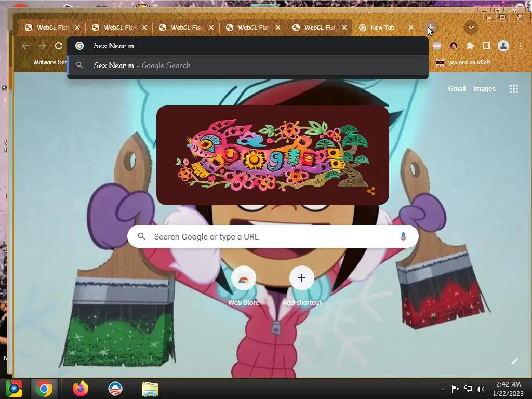
Task: Open the Gmail link
Action: (x=457, y=88)
